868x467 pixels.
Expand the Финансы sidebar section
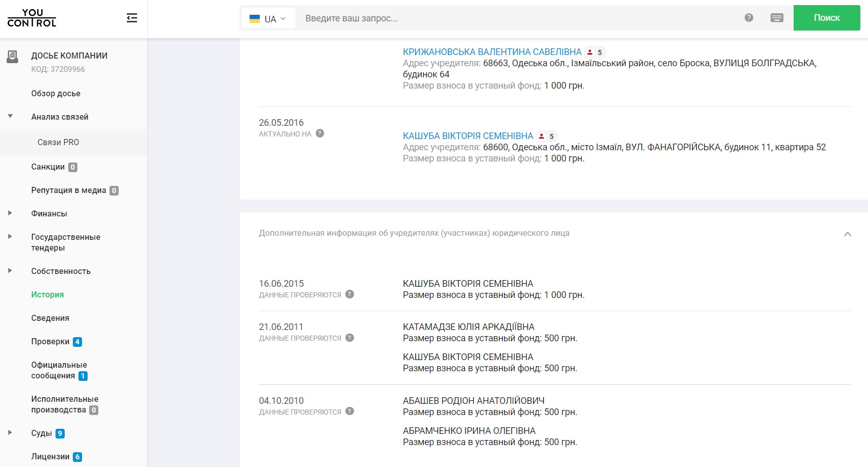click(10, 213)
